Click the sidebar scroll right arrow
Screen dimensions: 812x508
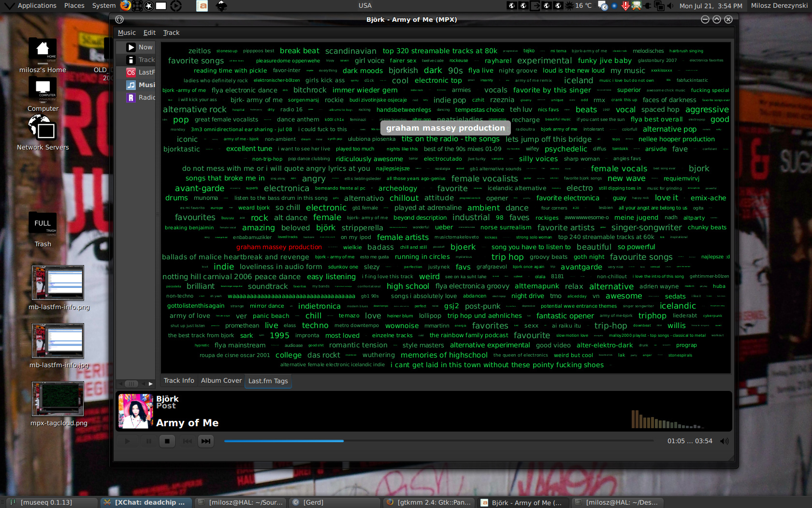point(151,384)
